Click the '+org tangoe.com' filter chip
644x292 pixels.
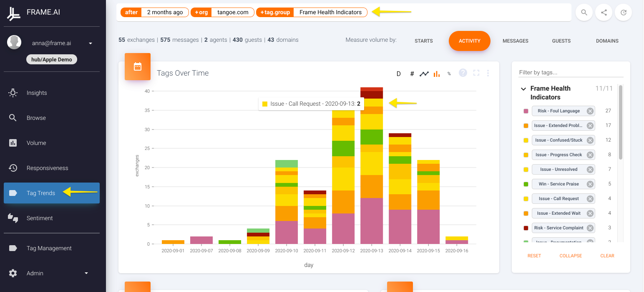[222, 12]
